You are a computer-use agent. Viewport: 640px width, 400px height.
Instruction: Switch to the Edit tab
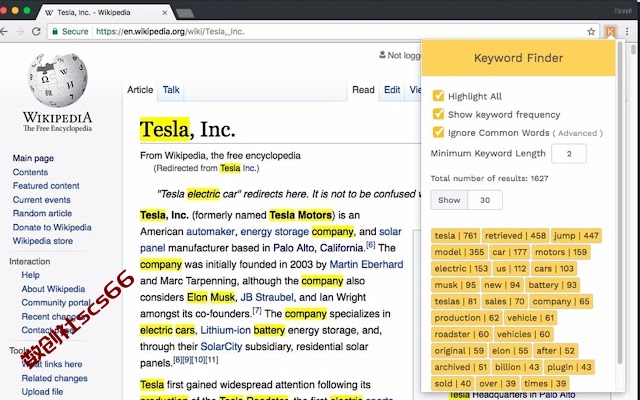click(392, 90)
